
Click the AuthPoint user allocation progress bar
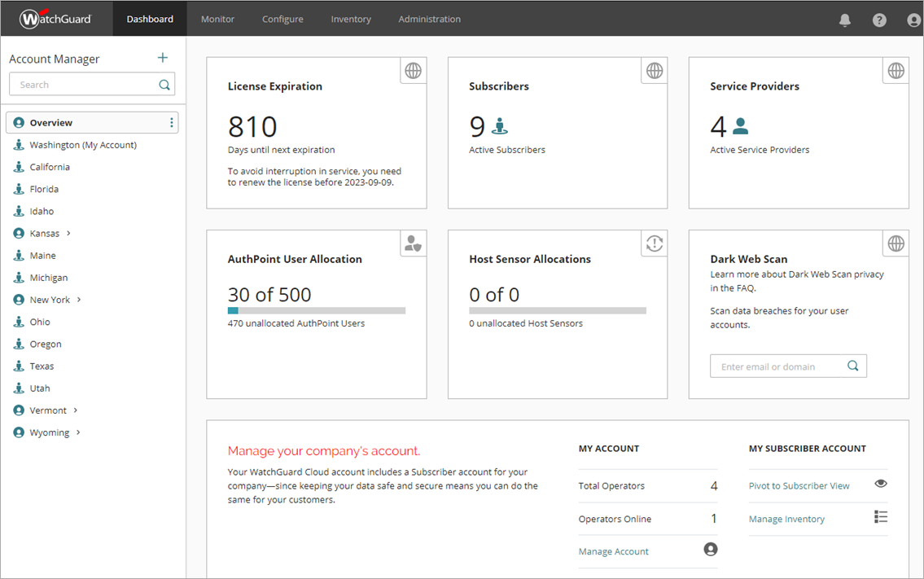[x=316, y=310]
